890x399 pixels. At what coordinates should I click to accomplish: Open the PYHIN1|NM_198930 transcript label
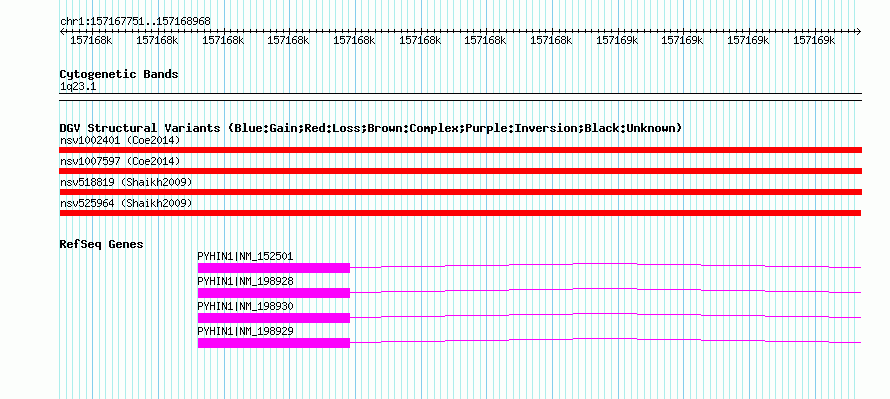245,306
